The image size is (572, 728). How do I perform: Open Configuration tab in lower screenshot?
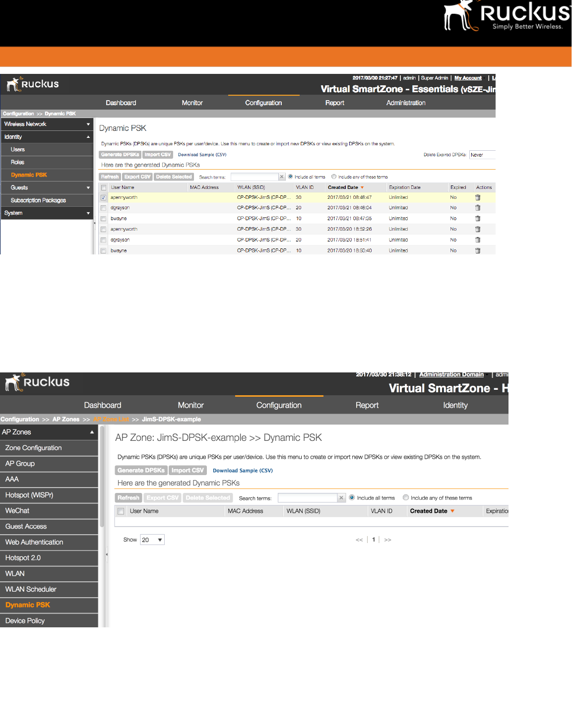coord(279,406)
